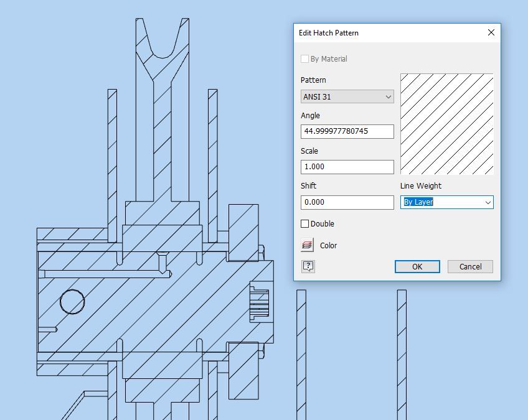Close the Edit Hatch Pattern dialog
This screenshot has width=528, height=420.
(491, 32)
